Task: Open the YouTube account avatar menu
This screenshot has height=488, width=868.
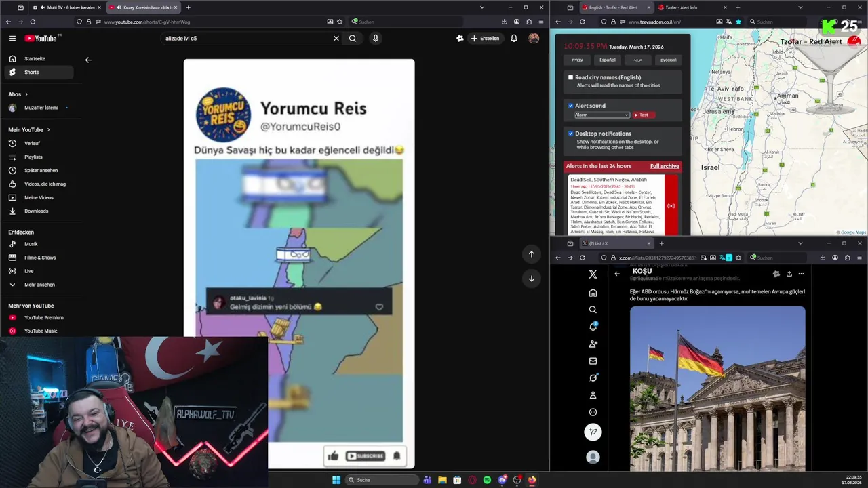Action: pos(534,39)
